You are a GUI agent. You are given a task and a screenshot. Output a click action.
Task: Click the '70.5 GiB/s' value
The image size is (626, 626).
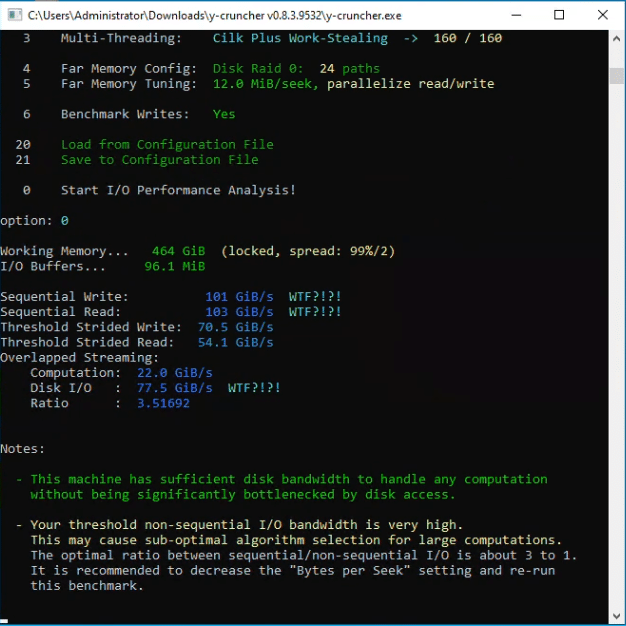pyautogui.click(x=236, y=327)
